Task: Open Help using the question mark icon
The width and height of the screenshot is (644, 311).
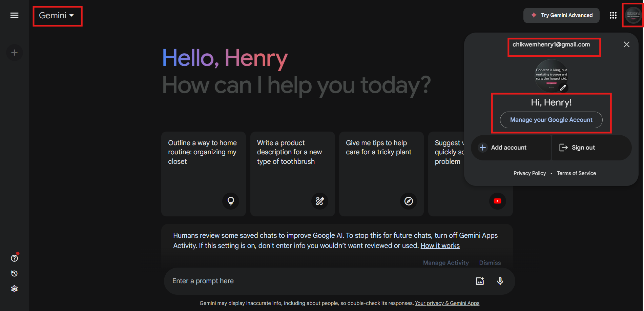Action: coord(14,258)
